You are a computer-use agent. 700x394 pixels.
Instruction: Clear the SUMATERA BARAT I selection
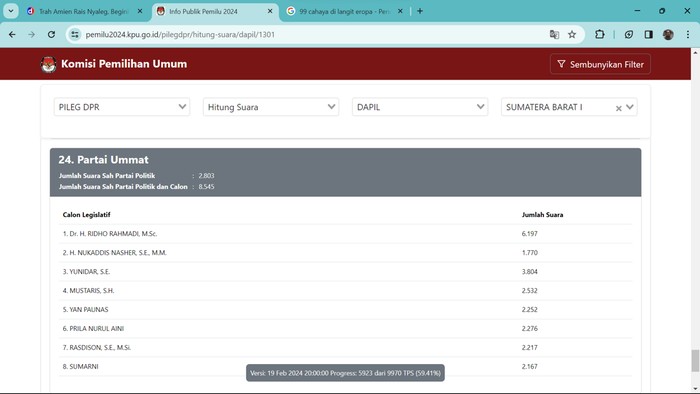pos(618,108)
